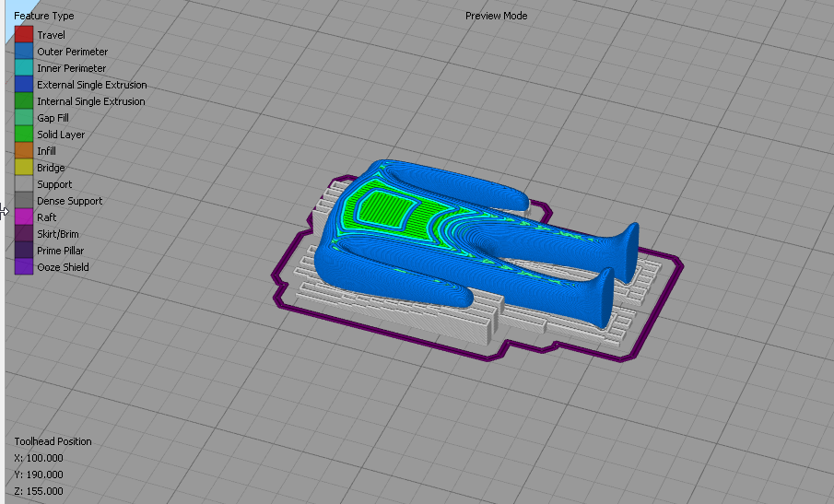
Task: Click the Inner Perimeter legend label
Action: click(71, 68)
